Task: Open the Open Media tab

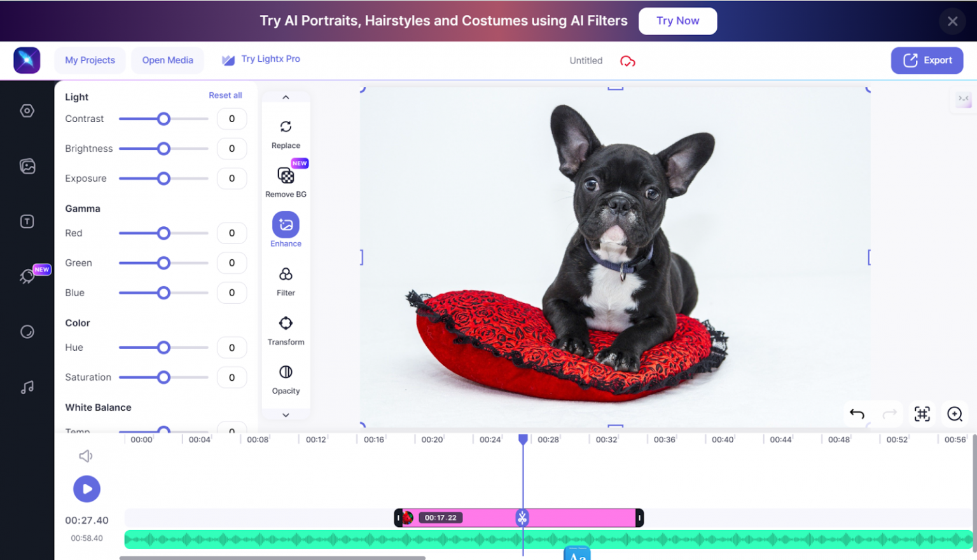Action: [167, 60]
